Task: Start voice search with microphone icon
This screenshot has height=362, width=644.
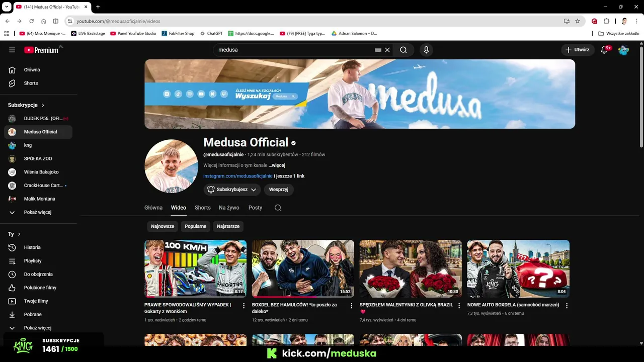Action: pos(426,50)
